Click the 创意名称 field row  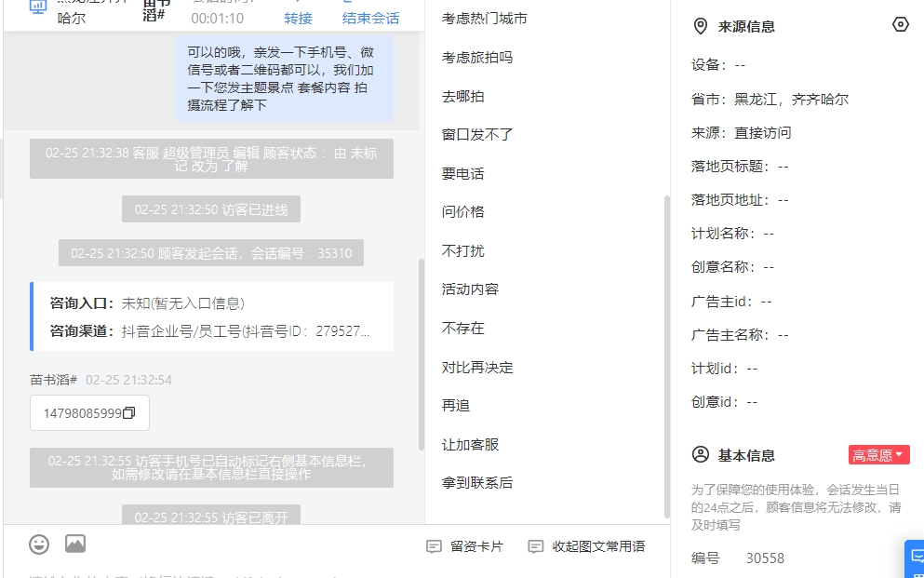click(732, 267)
